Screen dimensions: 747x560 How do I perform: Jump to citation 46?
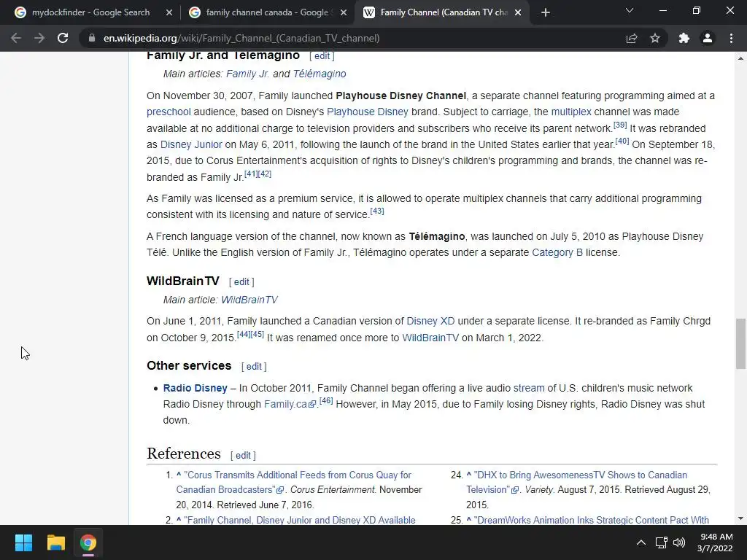326,400
